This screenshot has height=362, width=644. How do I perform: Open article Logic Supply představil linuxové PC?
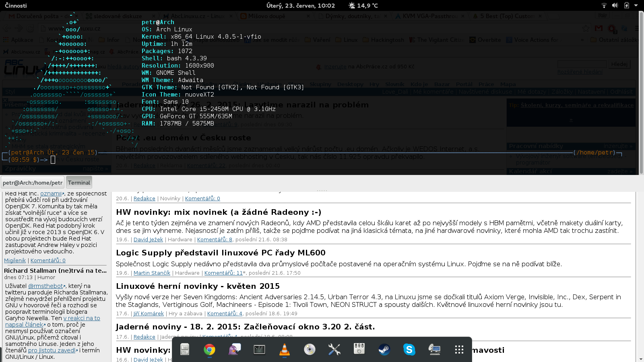pyautogui.click(x=221, y=253)
